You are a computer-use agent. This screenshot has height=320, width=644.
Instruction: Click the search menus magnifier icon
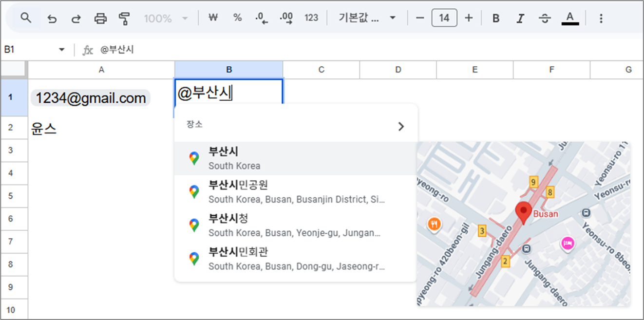(x=26, y=19)
